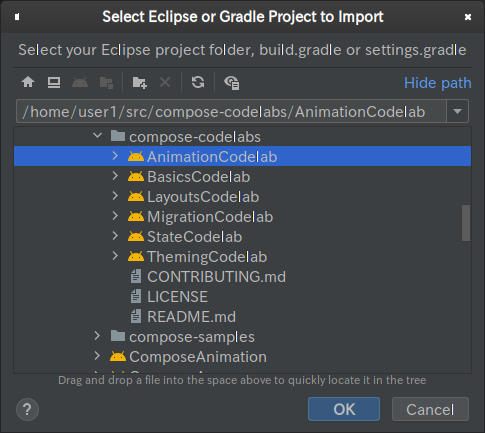Confirm import with the OK button
Image resolution: width=485 pixels, height=433 pixels.
344,409
